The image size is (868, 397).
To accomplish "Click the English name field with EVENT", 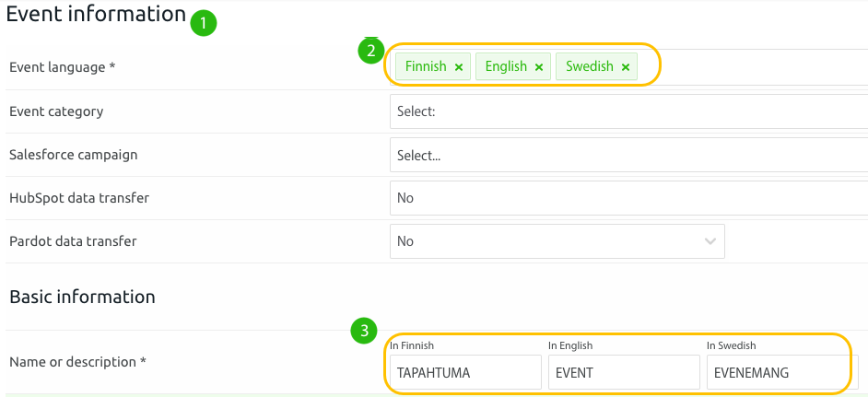I will pyautogui.click(x=624, y=373).
